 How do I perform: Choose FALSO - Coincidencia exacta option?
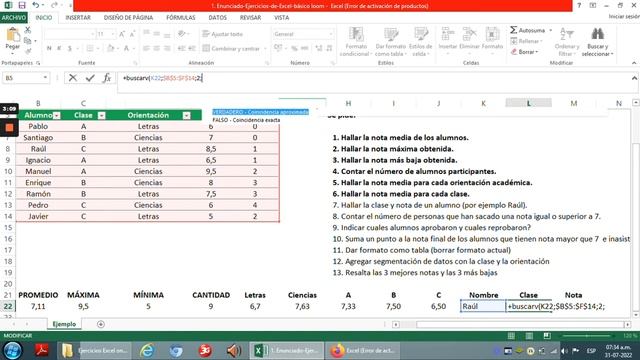point(246,120)
